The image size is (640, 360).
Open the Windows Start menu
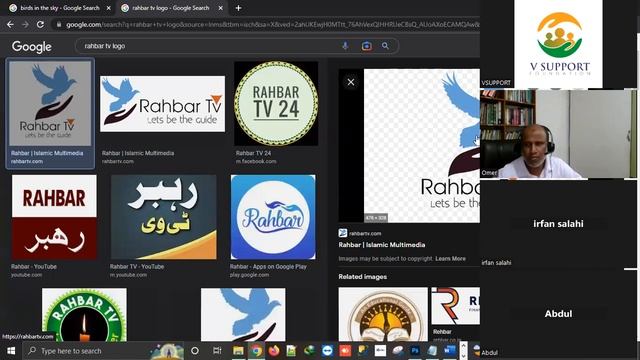(11, 351)
